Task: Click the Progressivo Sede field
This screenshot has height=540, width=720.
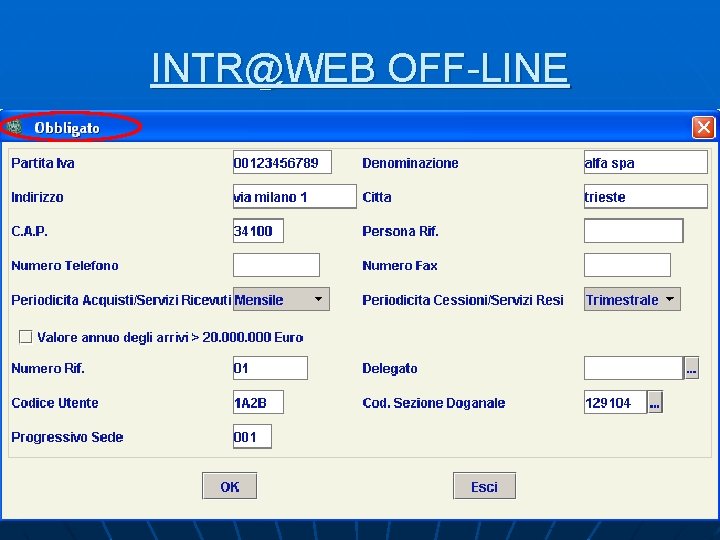Action: [x=252, y=436]
